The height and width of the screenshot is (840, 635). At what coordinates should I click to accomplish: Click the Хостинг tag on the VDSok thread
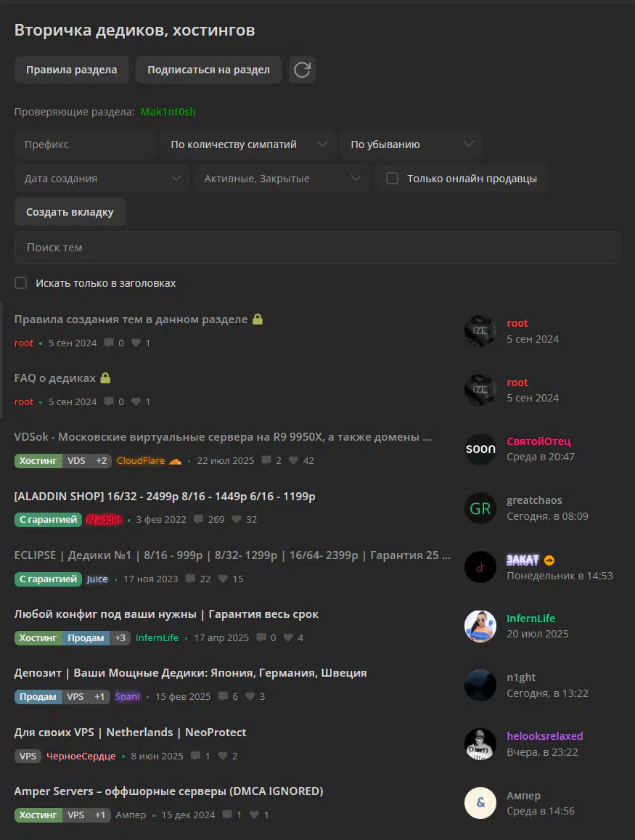coord(38,461)
